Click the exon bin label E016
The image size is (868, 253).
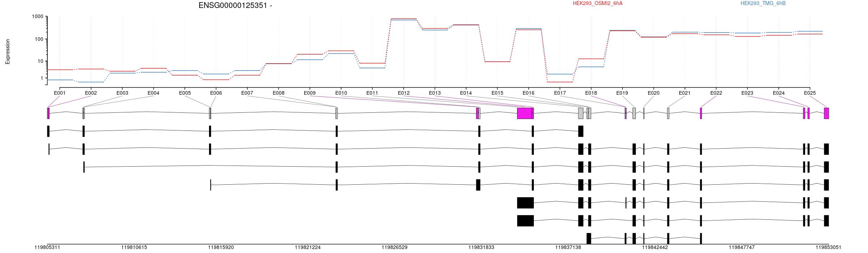[x=528, y=93]
